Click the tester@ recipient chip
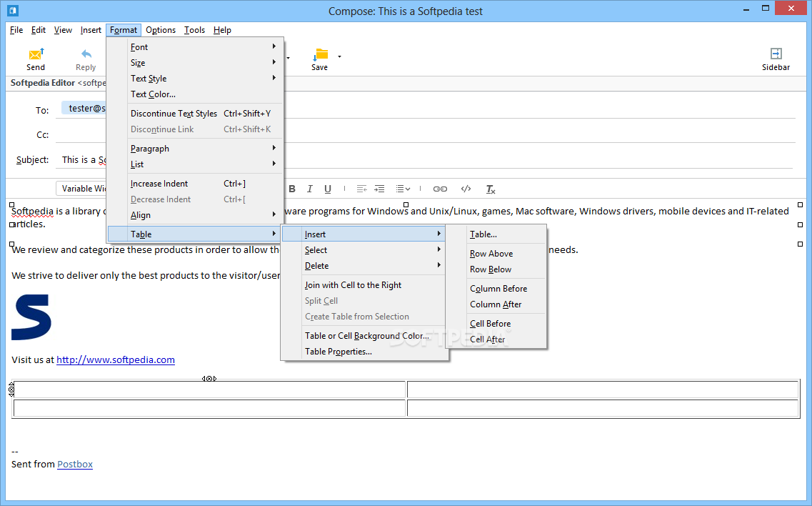This screenshot has width=812, height=506. point(84,109)
